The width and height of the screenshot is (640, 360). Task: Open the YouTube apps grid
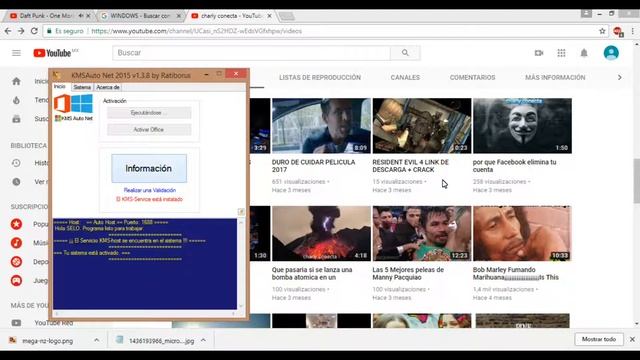click(x=561, y=53)
